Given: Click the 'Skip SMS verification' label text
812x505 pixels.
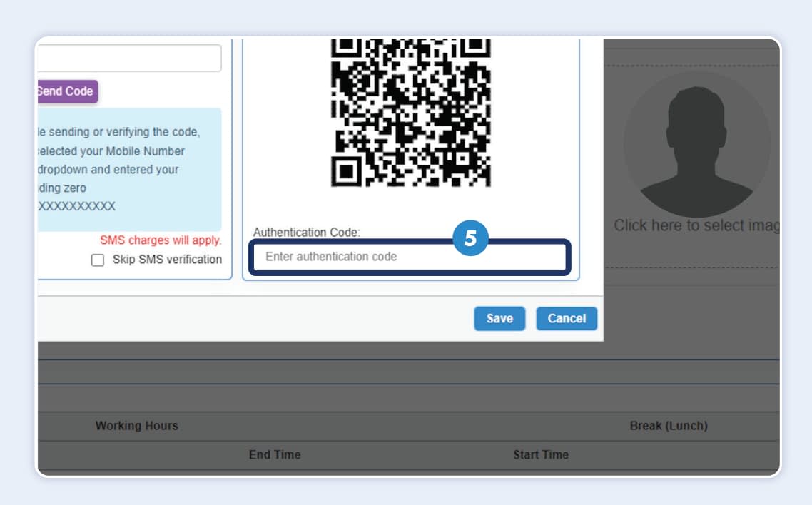Looking at the screenshot, I should 167,259.
